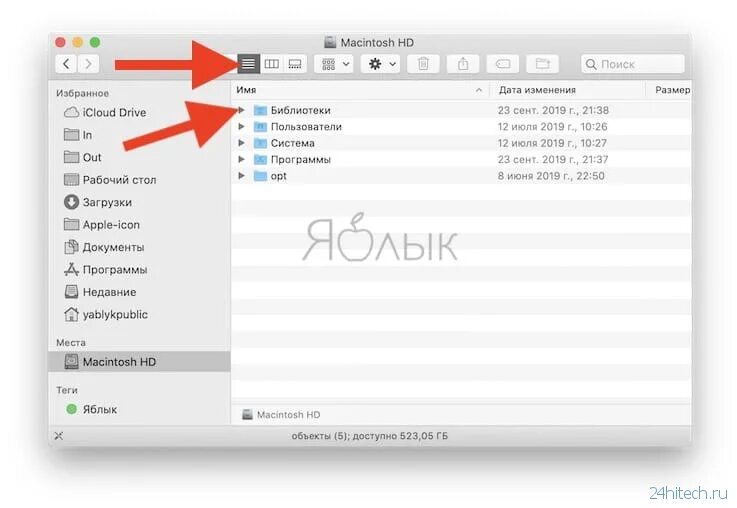Open Рабочий стол in the sidebar
The width and height of the screenshot is (737, 508).
(x=110, y=180)
